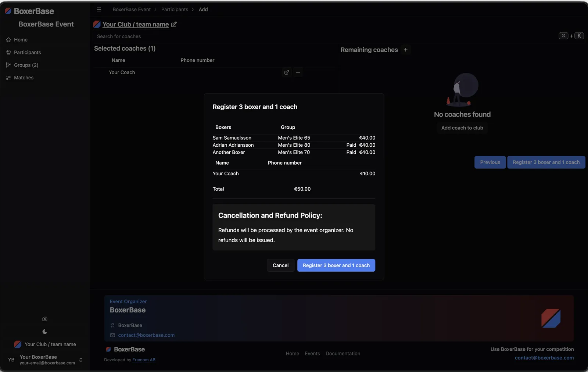Remove Your Coach with the minus icon
Screen dimensions: 588x372
coord(298,72)
